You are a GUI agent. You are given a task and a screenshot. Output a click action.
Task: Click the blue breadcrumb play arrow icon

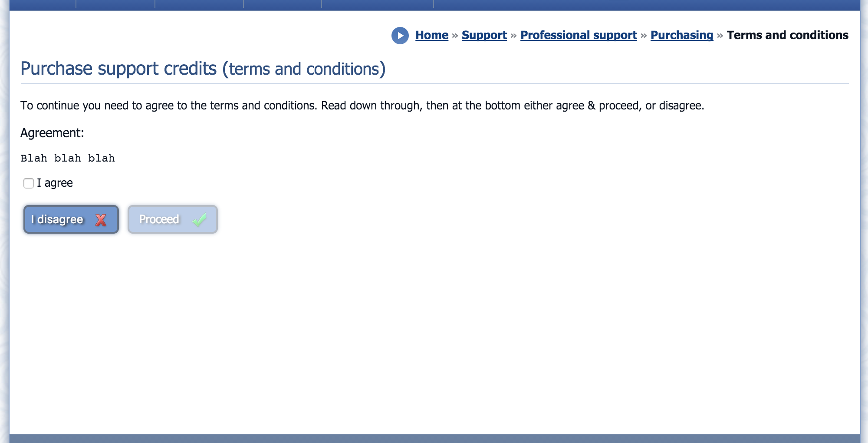click(x=400, y=36)
